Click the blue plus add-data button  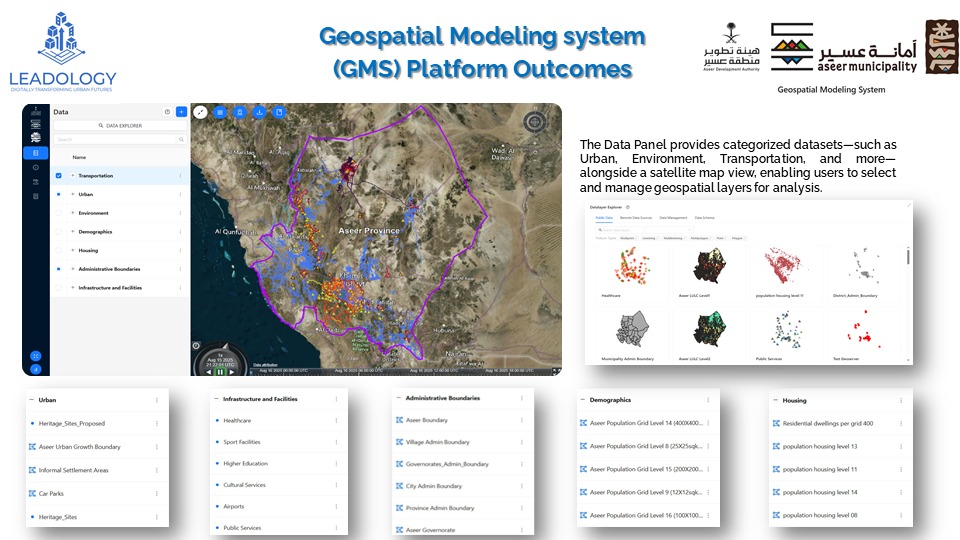tap(181, 112)
